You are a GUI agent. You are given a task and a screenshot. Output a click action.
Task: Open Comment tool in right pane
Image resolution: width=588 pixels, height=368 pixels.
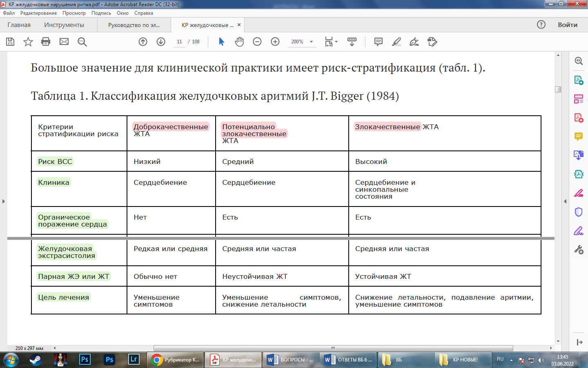pyautogui.click(x=579, y=137)
